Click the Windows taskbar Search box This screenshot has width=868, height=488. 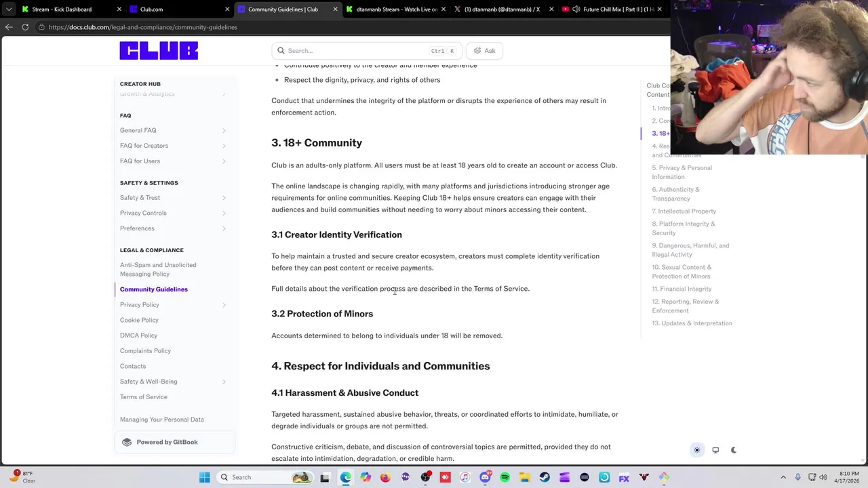coord(265,477)
